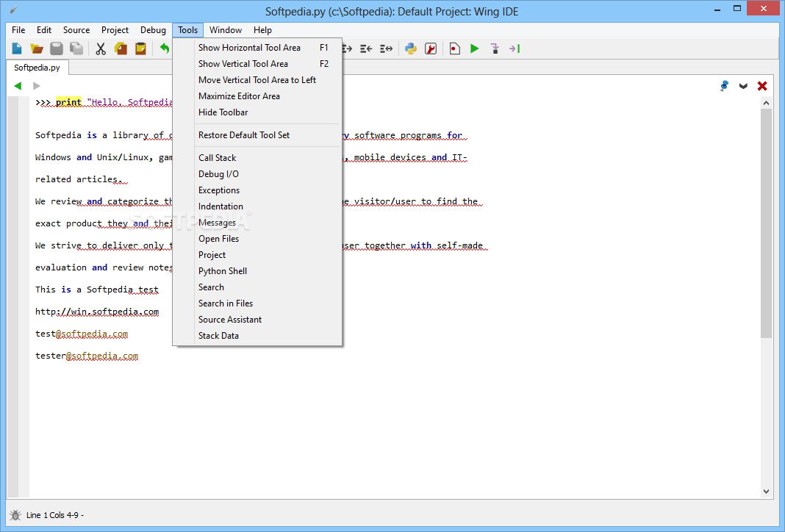Click the Save All double-floppy icon
785x532 pixels.
click(76, 48)
